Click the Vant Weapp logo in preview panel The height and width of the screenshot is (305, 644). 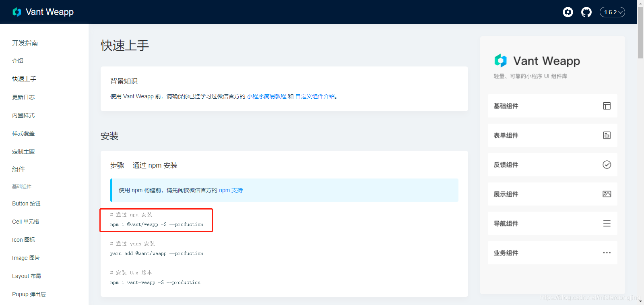500,60
